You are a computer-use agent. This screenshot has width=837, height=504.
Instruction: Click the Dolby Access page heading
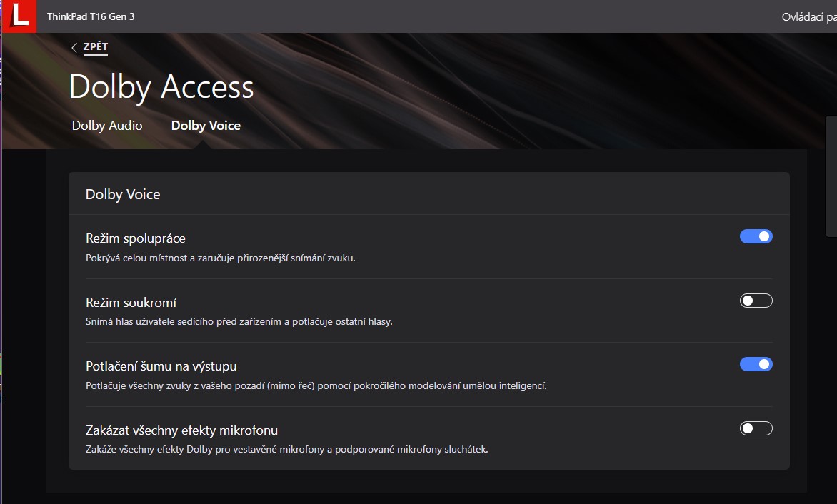[161, 87]
